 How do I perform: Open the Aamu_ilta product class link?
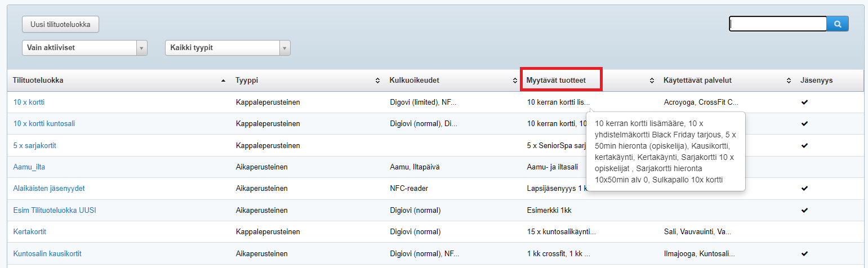[29, 167]
